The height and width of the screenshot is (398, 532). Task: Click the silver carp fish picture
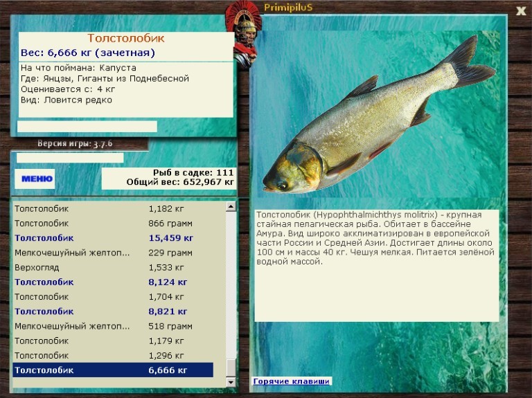coord(379,116)
